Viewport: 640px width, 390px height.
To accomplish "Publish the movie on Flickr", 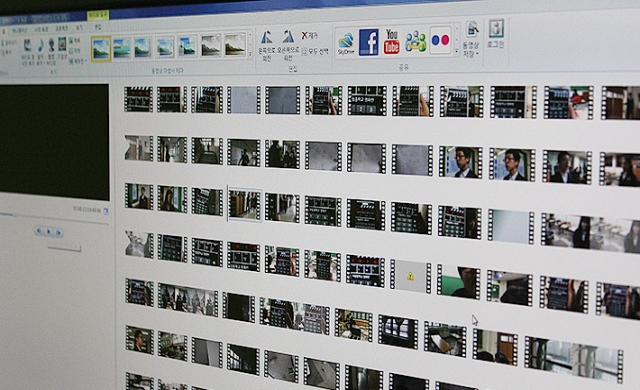I will 440,40.
